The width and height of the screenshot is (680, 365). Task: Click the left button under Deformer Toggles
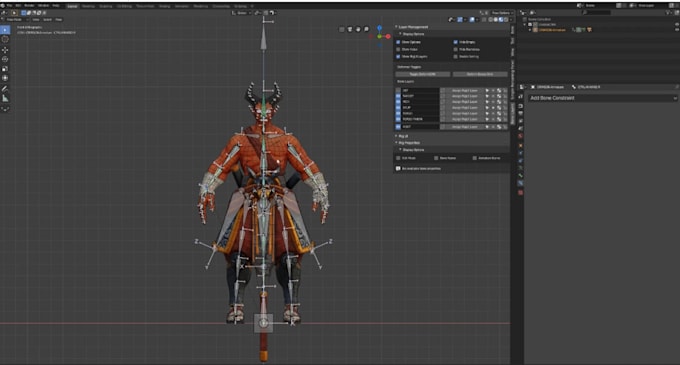[423, 75]
